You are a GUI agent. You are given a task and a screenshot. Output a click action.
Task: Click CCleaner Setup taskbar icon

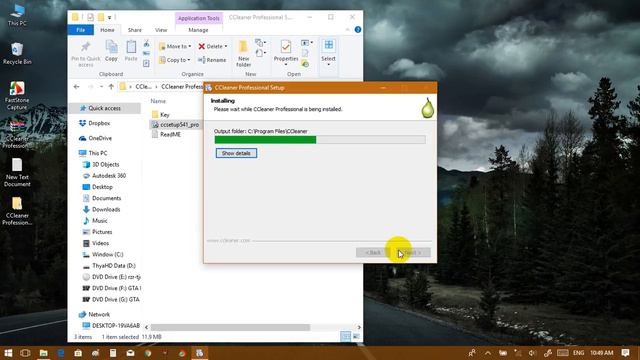tap(200, 353)
